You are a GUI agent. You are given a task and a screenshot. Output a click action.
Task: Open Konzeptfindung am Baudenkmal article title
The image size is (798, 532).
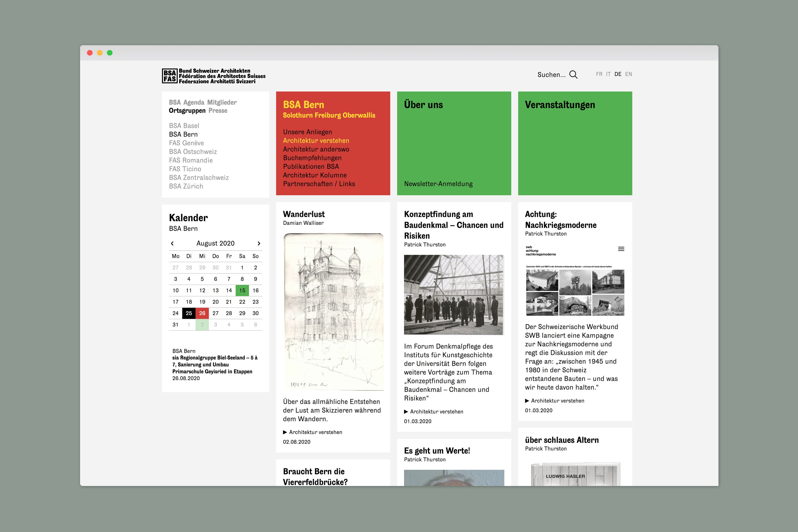(454, 225)
